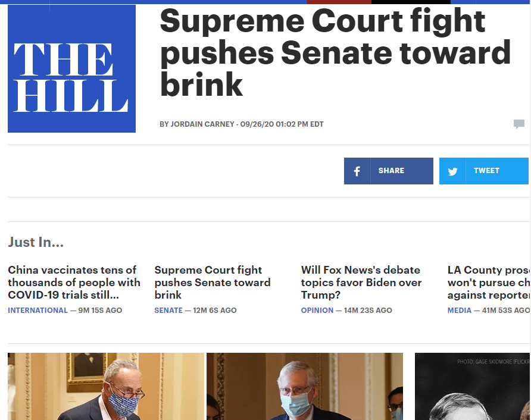Select the Opinion category tag

(317, 311)
